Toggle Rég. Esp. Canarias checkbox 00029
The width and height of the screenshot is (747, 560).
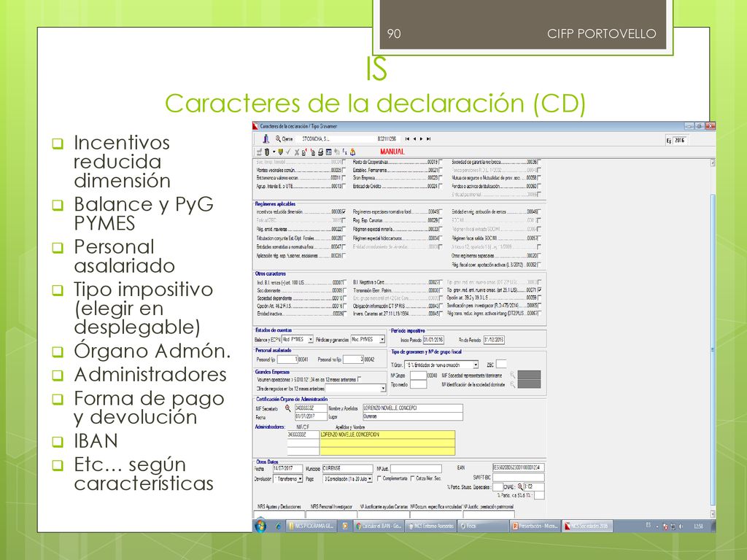click(x=440, y=220)
